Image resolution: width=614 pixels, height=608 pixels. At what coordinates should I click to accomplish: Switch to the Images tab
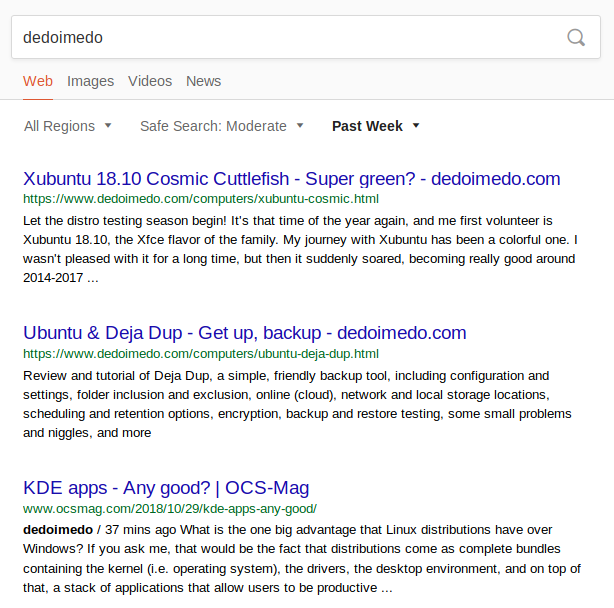pos(90,81)
